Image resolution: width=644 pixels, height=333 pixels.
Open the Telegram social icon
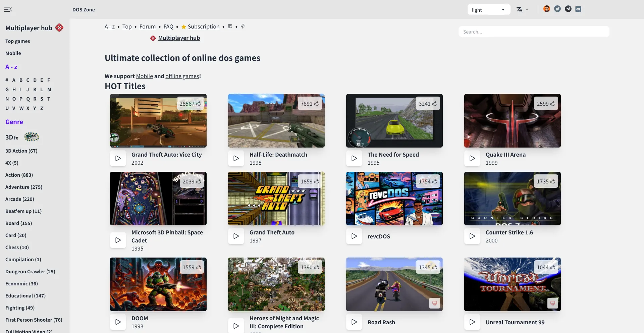pos(568,9)
